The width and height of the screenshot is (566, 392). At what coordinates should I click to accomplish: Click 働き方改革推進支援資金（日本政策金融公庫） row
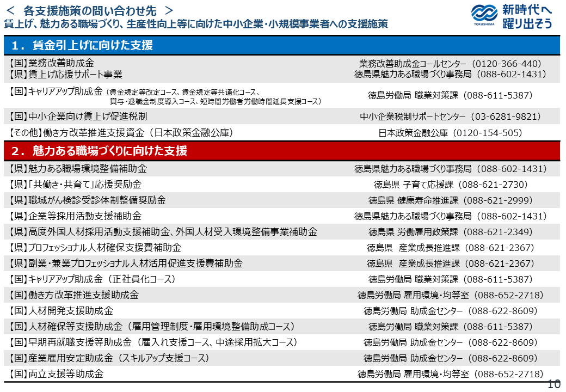coord(282,132)
